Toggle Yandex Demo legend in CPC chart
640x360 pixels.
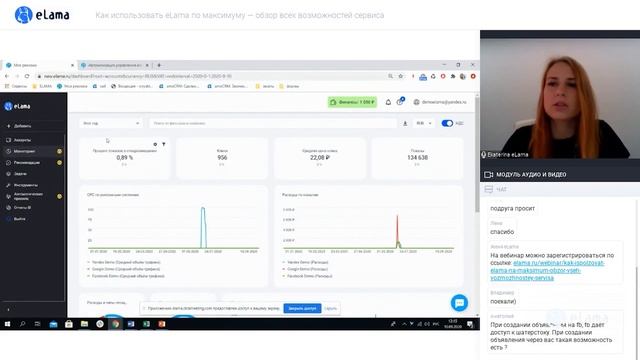(x=124, y=262)
